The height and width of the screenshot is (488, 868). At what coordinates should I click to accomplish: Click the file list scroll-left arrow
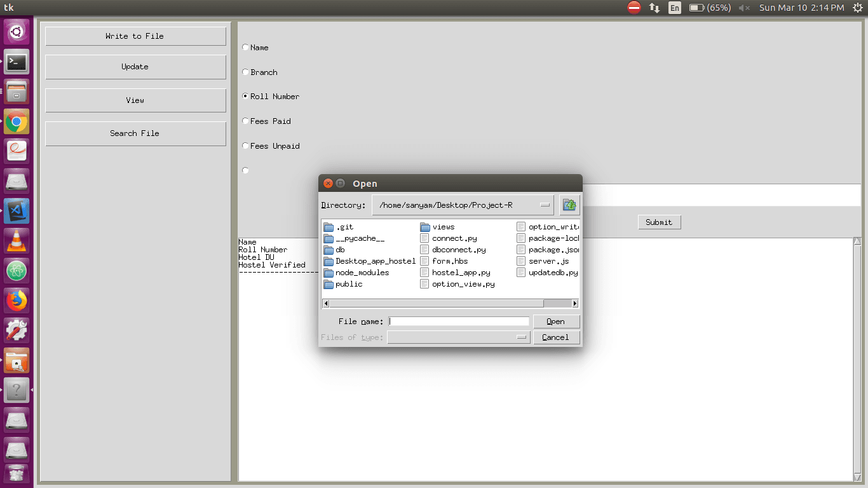tap(327, 304)
